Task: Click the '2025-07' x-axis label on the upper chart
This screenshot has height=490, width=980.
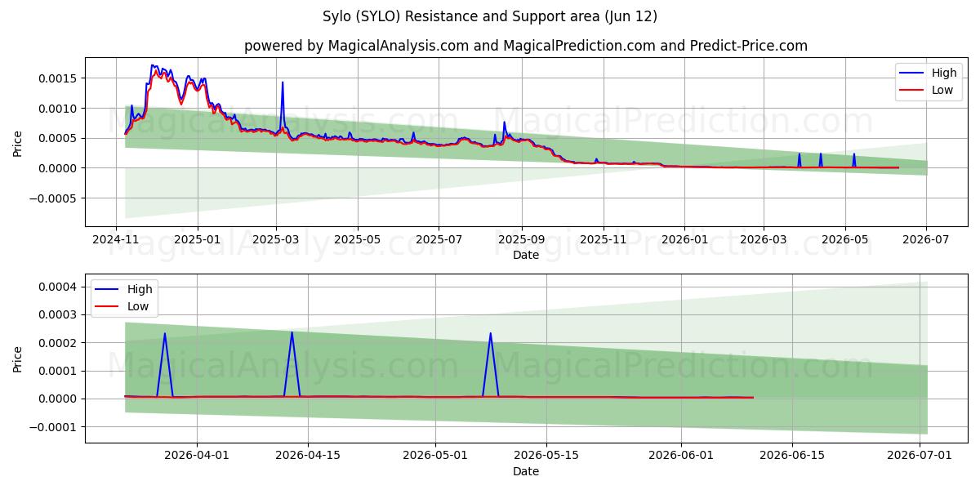Action: (x=439, y=239)
